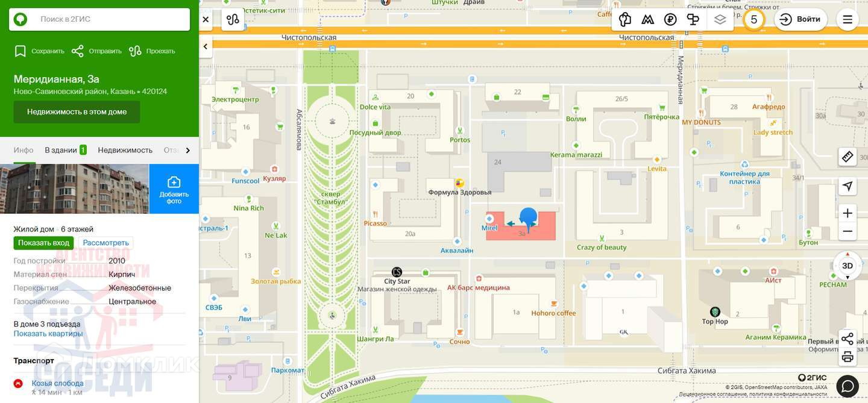Open the hamburger main menu

coord(848,19)
